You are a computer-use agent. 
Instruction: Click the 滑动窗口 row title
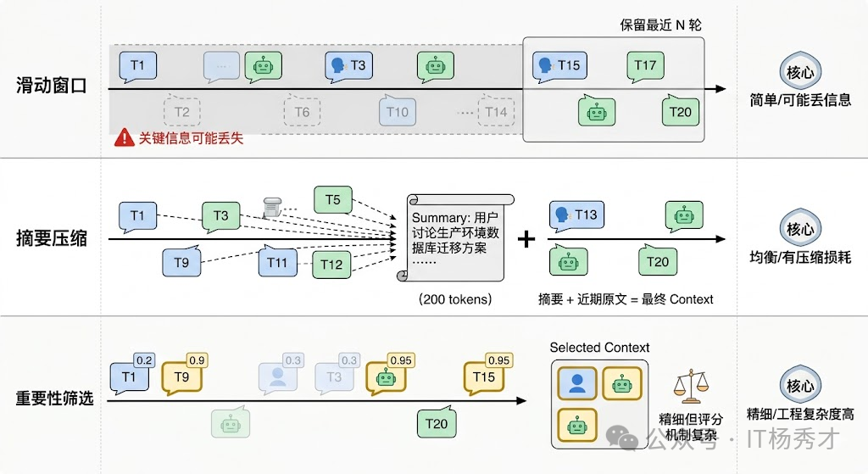tap(52, 86)
